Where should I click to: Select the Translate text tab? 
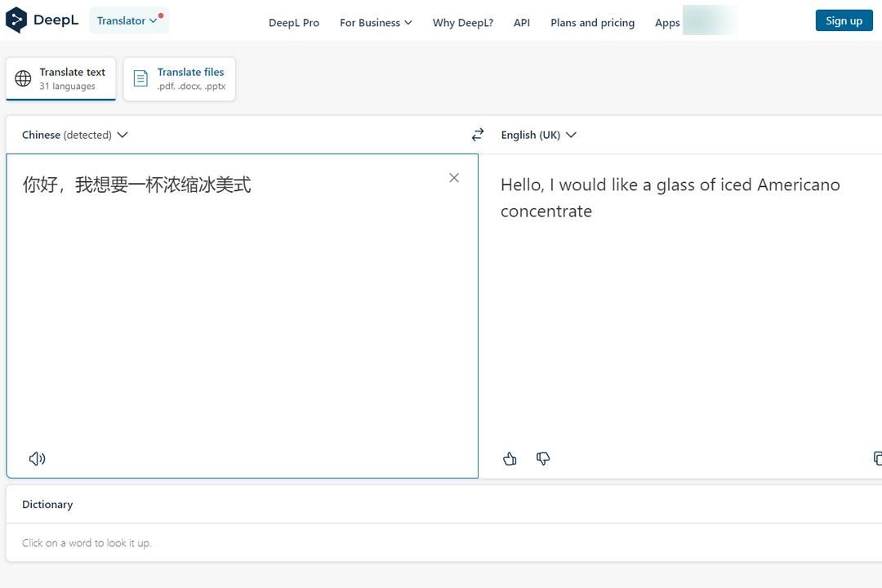point(60,78)
